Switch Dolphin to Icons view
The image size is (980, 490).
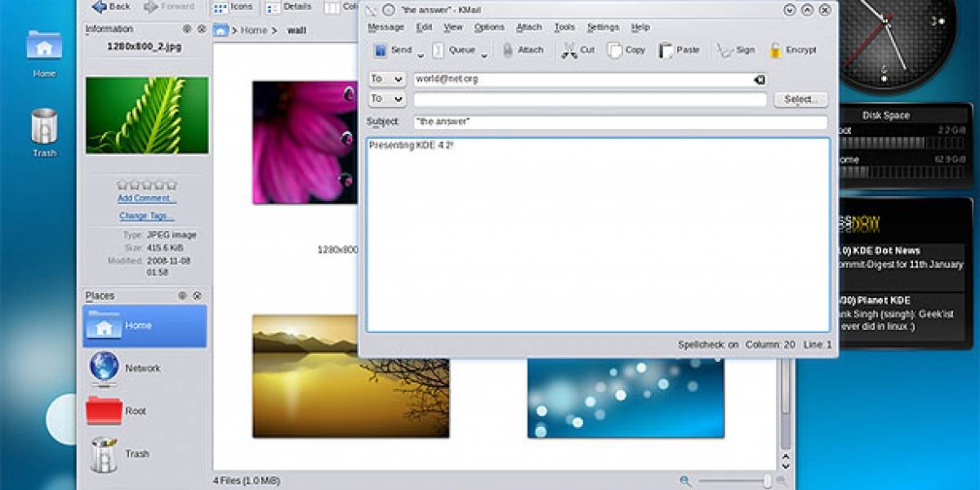pyautogui.click(x=233, y=7)
